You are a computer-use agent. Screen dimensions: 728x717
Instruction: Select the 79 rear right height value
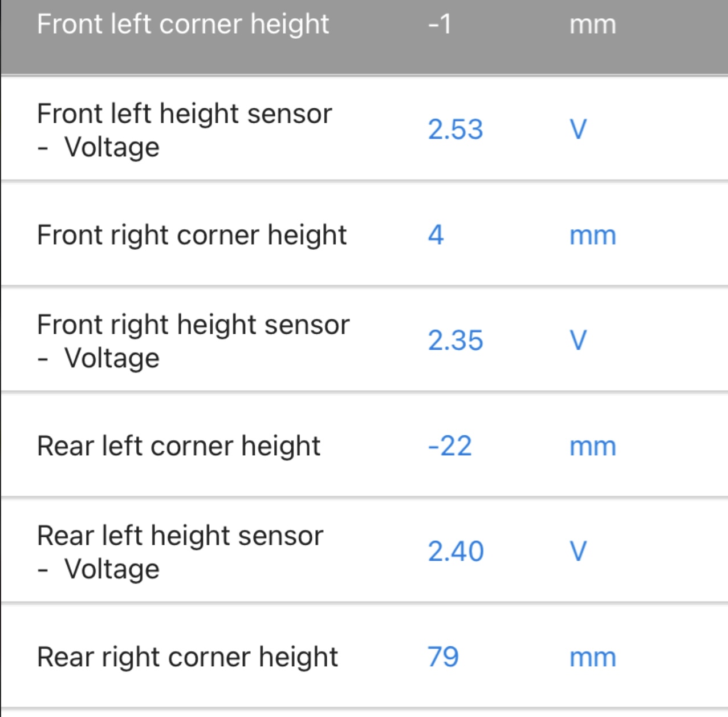click(443, 657)
